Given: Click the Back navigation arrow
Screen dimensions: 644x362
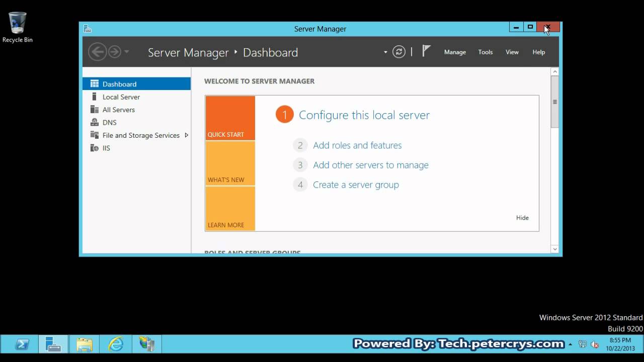Looking at the screenshot, I should pos(98,52).
